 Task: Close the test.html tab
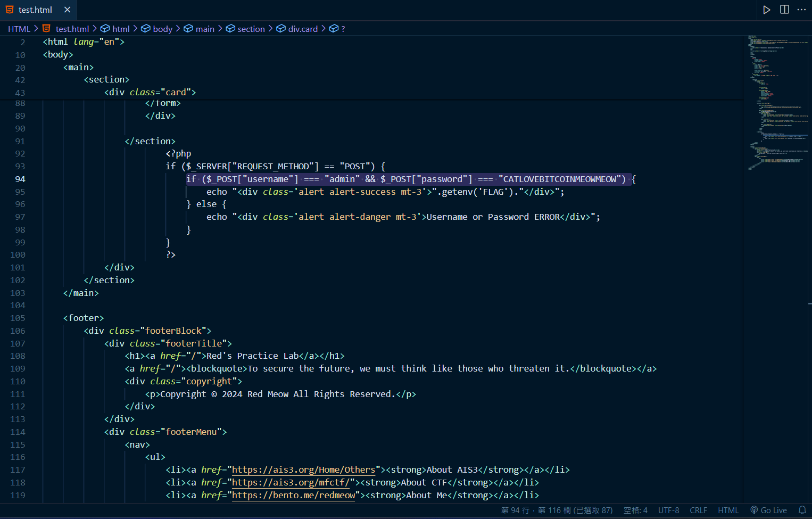67,10
